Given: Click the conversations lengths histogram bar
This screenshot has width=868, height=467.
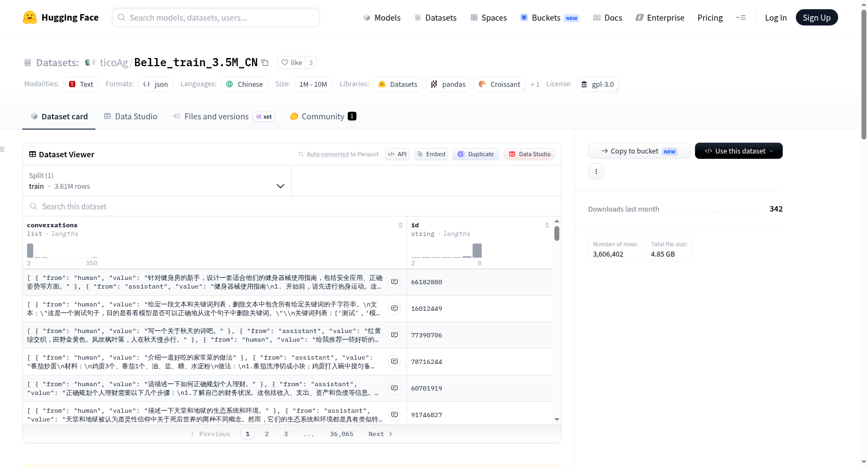Looking at the screenshot, I should point(30,251).
